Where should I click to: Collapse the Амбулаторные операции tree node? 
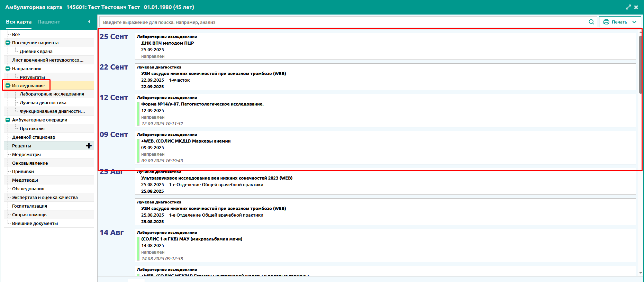[x=8, y=120]
